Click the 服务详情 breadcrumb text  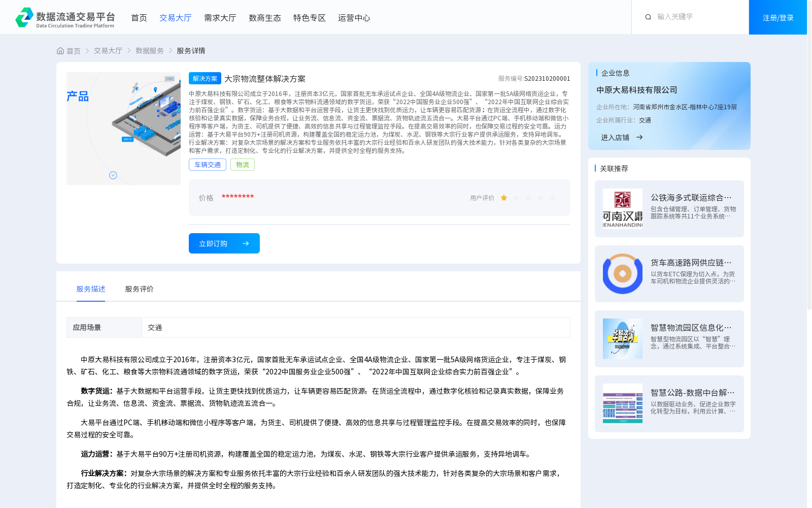point(191,51)
